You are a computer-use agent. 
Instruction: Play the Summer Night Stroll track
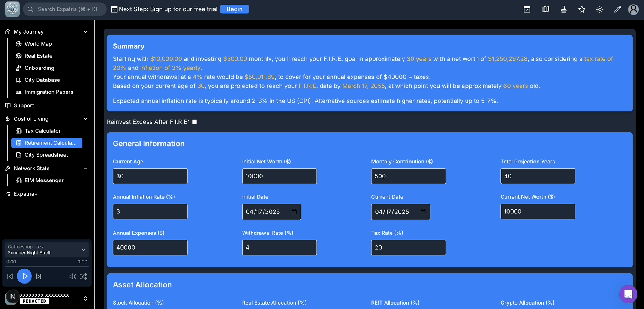pos(24,276)
